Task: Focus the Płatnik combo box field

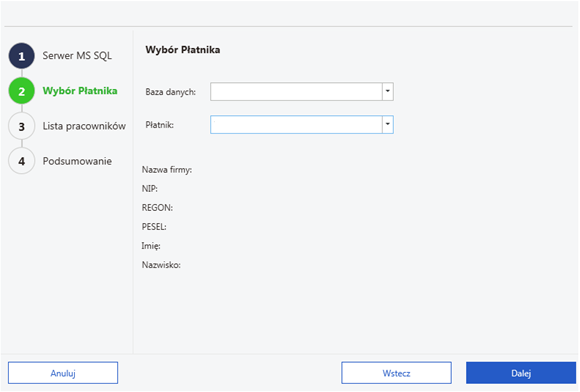Action: (296, 125)
